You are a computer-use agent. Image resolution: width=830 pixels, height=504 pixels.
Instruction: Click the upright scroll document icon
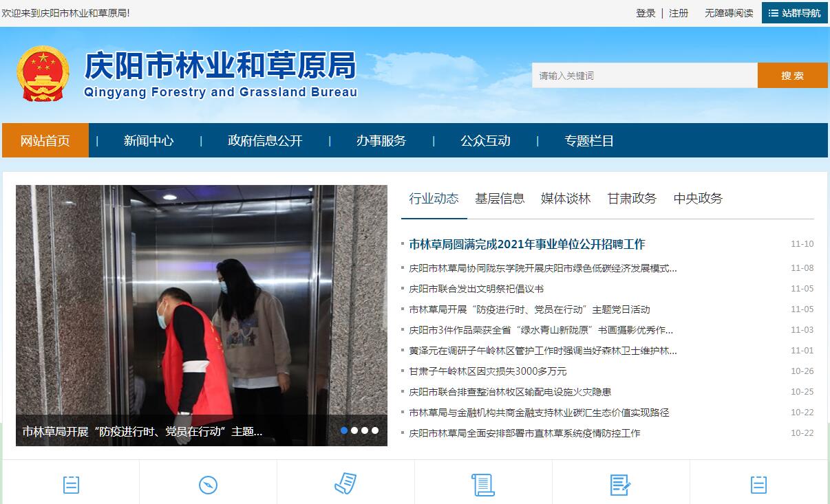(x=483, y=485)
